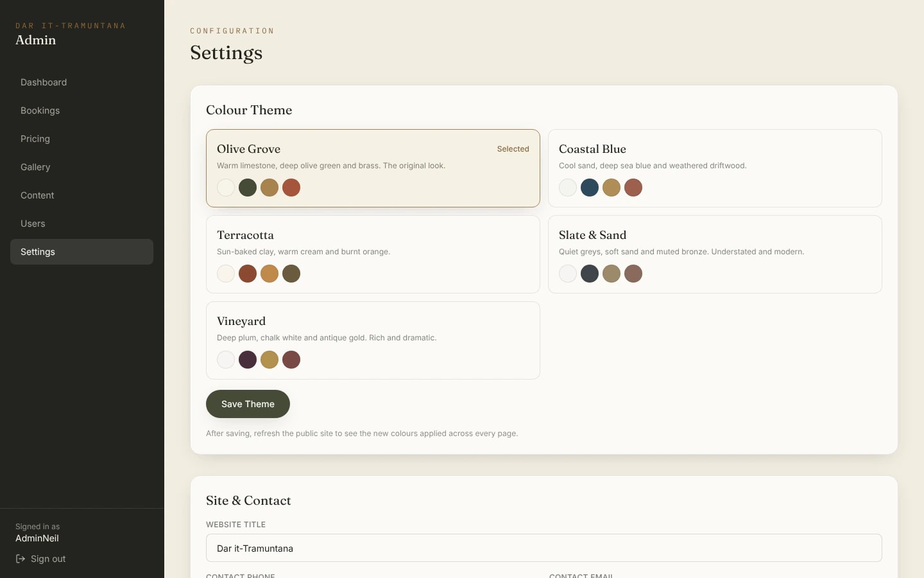
Task: Click Slate & Sand's muted bronze swatch
Action: coord(612,274)
